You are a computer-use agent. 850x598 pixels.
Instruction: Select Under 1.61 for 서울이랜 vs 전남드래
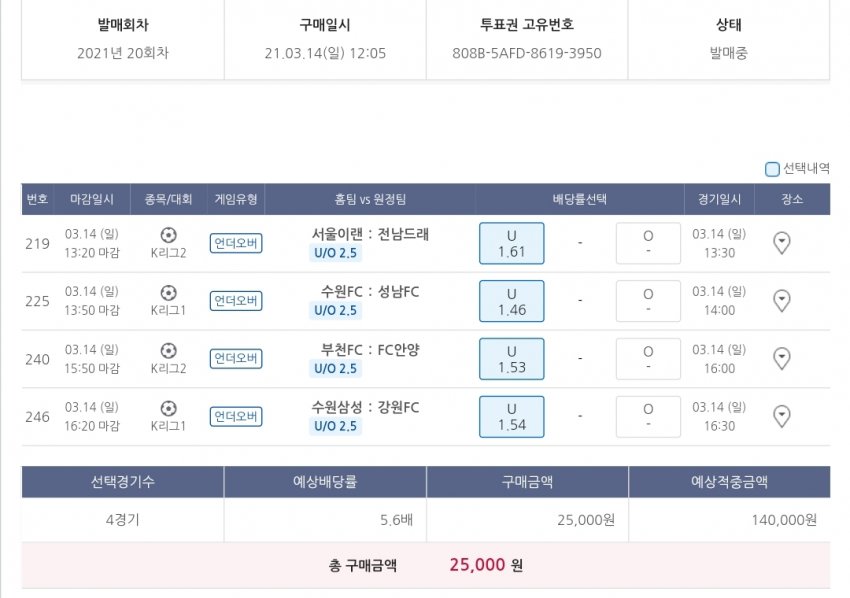511,243
